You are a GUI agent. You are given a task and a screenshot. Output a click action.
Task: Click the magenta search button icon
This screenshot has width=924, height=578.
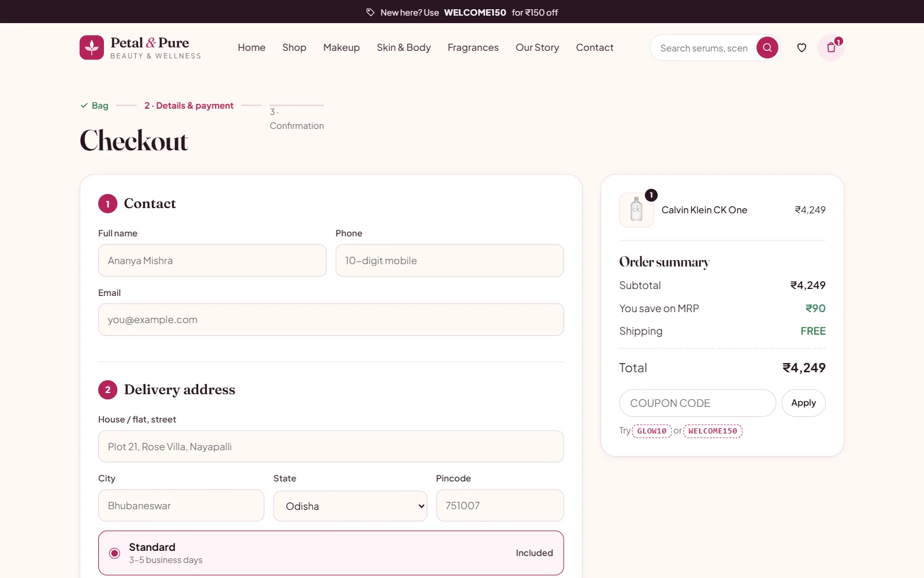point(767,47)
